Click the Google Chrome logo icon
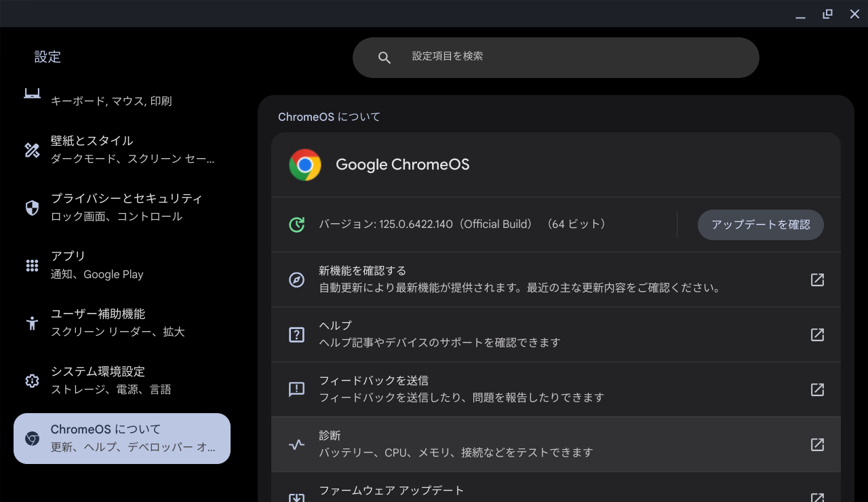868x502 pixels. (x=305, y=164)
